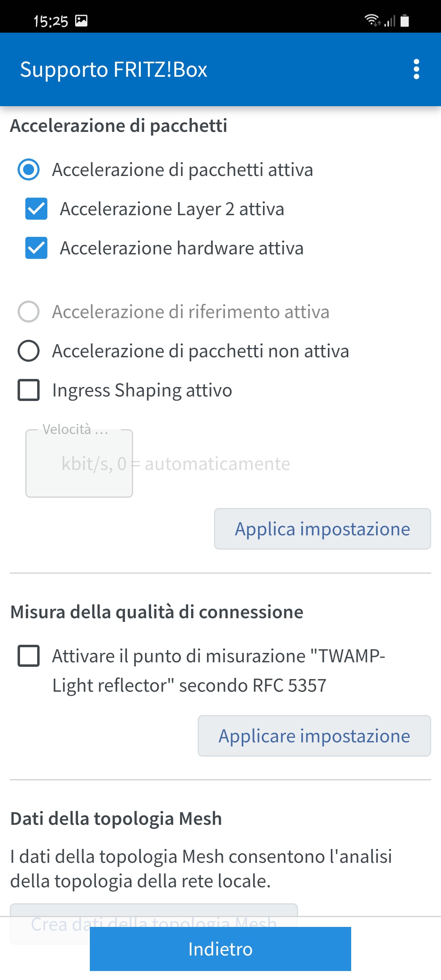Click the 'Applicare impostazione' button

pos(314,736)
